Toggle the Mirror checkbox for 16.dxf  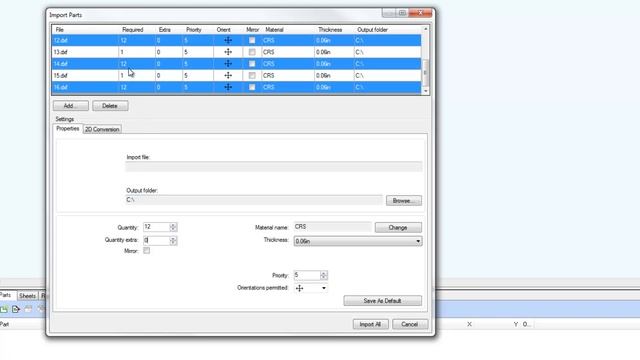pyautogui.click(x=252, y=87)
